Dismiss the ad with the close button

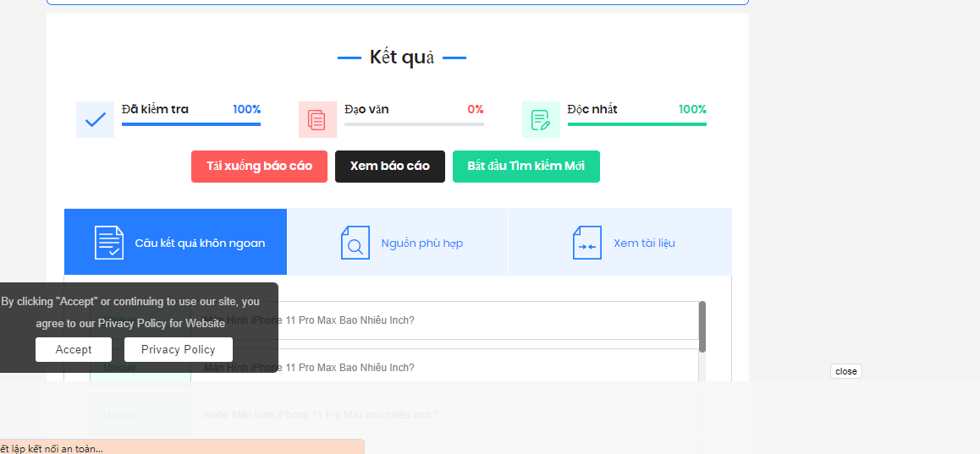[846, 371]
